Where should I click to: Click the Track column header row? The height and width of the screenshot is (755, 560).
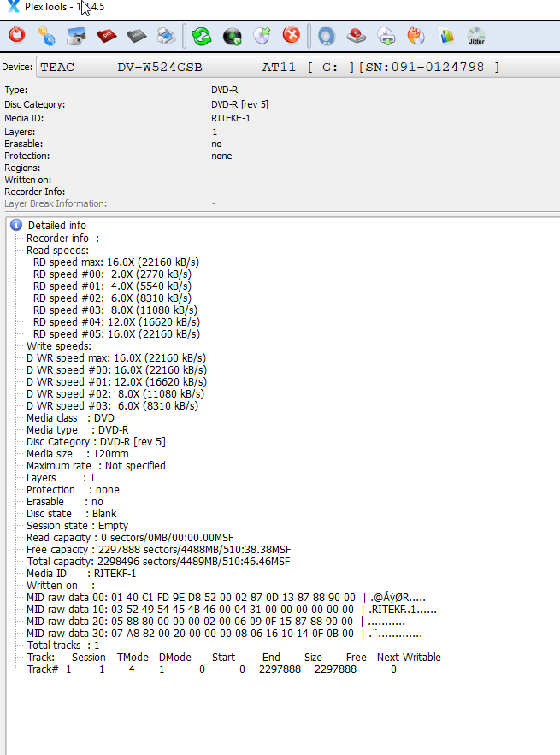tap(234, 658)
